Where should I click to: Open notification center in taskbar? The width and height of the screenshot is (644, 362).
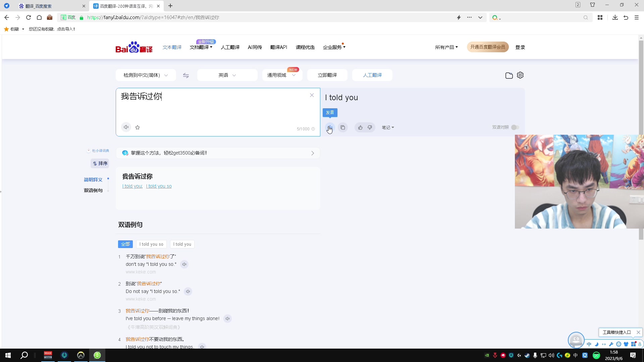point(633,355)
